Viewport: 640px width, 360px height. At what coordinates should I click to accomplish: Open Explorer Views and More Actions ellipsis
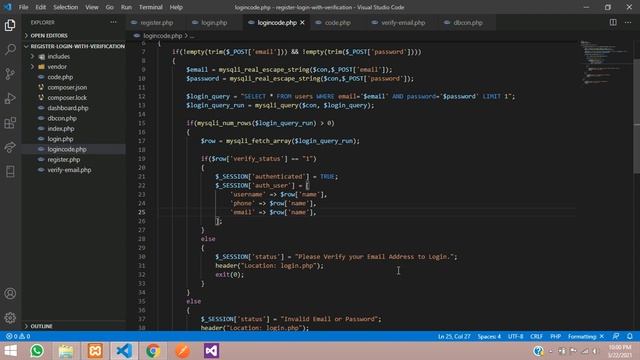[x=113, y=22]
